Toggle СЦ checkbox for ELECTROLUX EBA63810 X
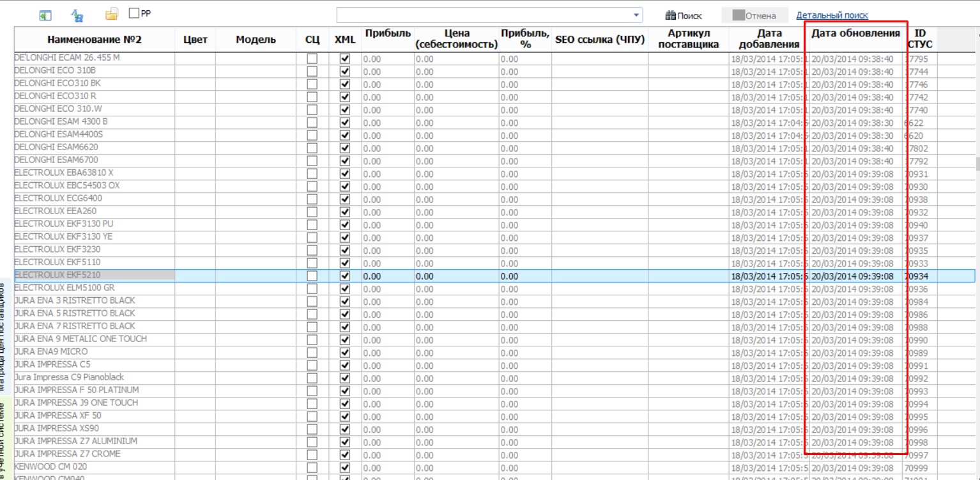This screenshot has height=480, width=980. [312, 174]
